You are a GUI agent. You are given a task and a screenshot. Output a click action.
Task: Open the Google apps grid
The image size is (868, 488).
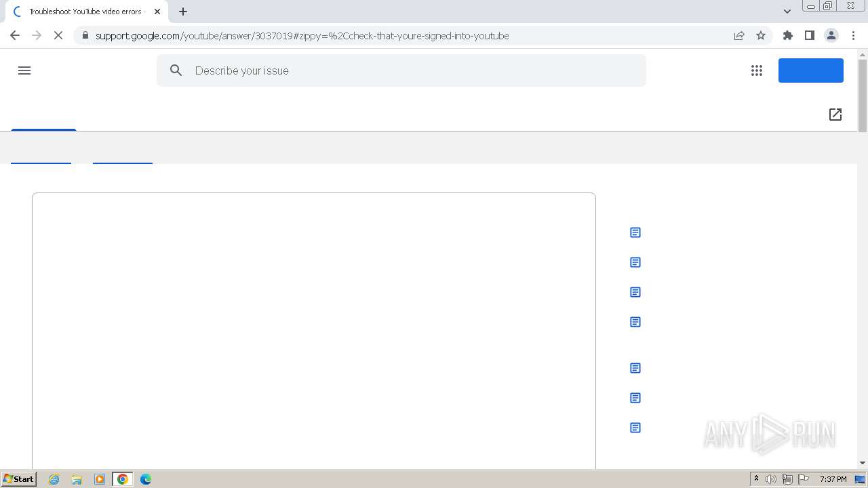click(757, 70)
